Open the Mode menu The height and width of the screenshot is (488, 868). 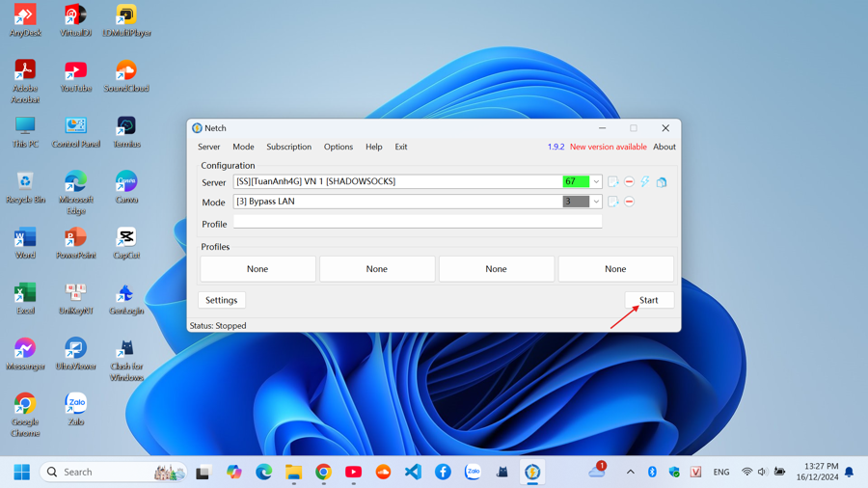[243, 148]
